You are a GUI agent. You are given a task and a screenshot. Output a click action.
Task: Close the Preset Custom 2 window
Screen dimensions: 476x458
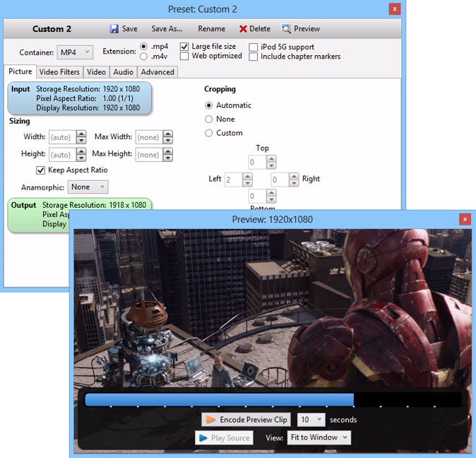tap(395, 9)
